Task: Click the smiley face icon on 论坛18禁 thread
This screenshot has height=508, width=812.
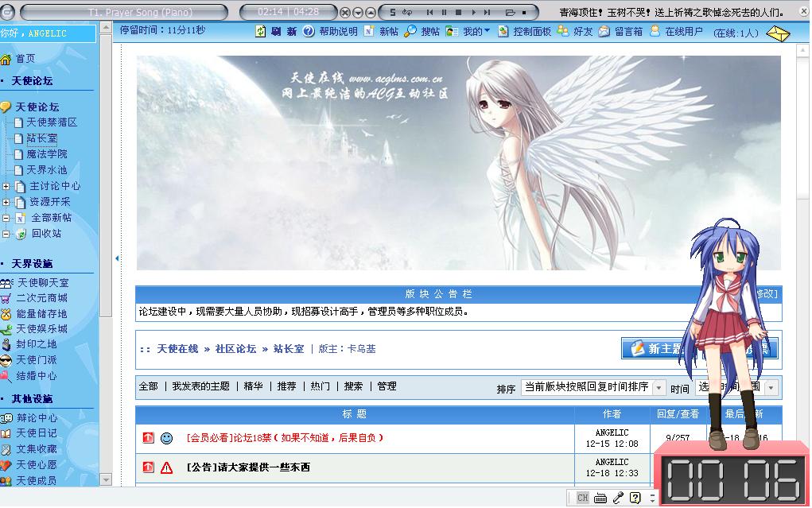Action: [x=167, y=438]
